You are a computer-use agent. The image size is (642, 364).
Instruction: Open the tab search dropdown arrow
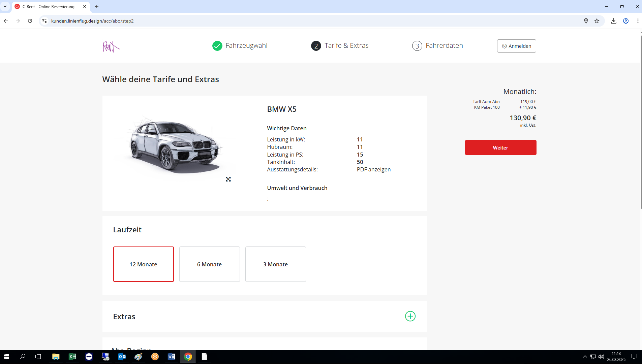point(5,6)
